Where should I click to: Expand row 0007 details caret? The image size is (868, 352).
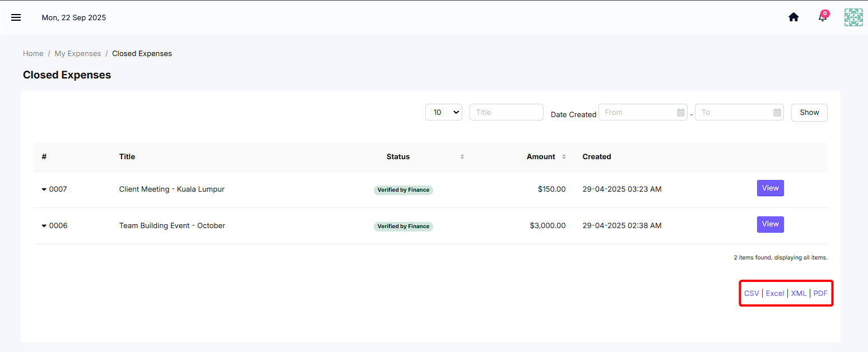(x=44, y=189)
